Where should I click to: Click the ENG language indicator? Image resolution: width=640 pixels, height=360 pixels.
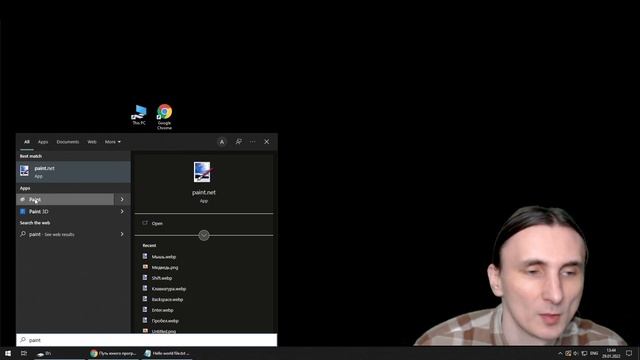[x=594, y=353]
